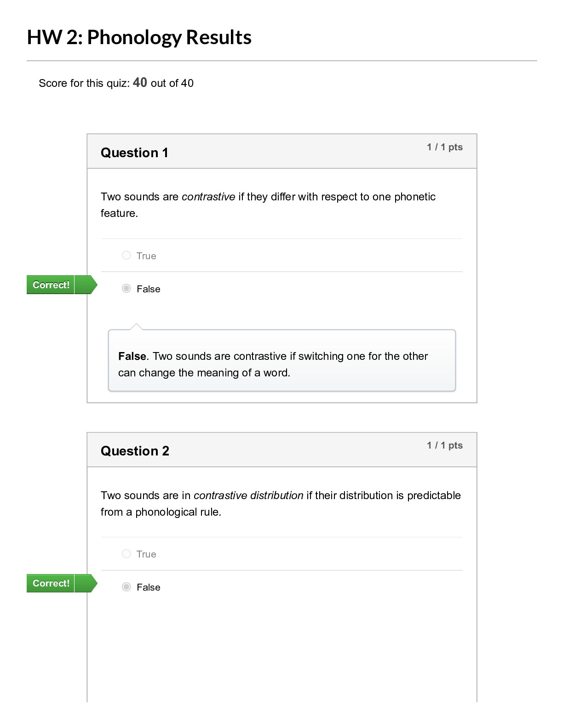Click the Question 2 heading
The image size is (563, 728).
tap(135, 451)
